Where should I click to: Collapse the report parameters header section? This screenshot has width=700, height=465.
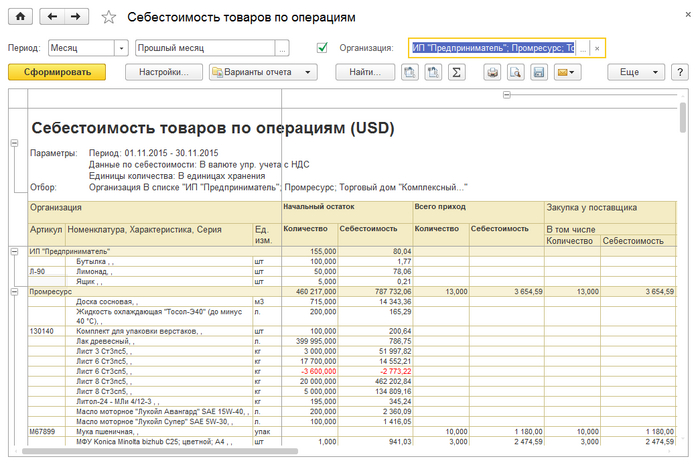(14, 143)
